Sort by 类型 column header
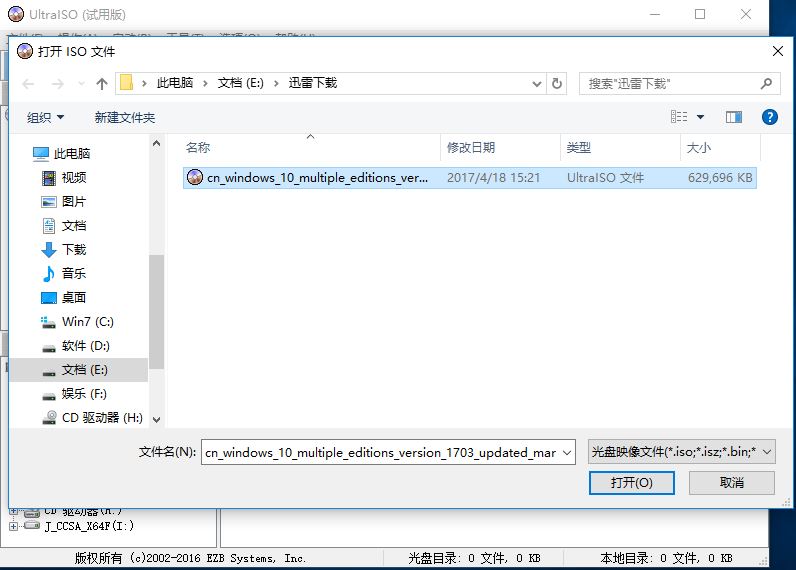The height and width of the screenshot is (570, 796). coord(579,148)
